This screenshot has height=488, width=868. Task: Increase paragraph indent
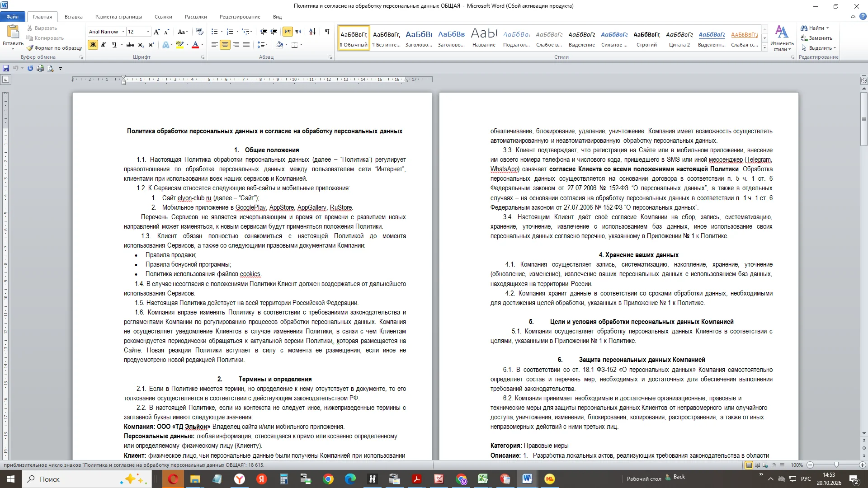click(274, 32)
